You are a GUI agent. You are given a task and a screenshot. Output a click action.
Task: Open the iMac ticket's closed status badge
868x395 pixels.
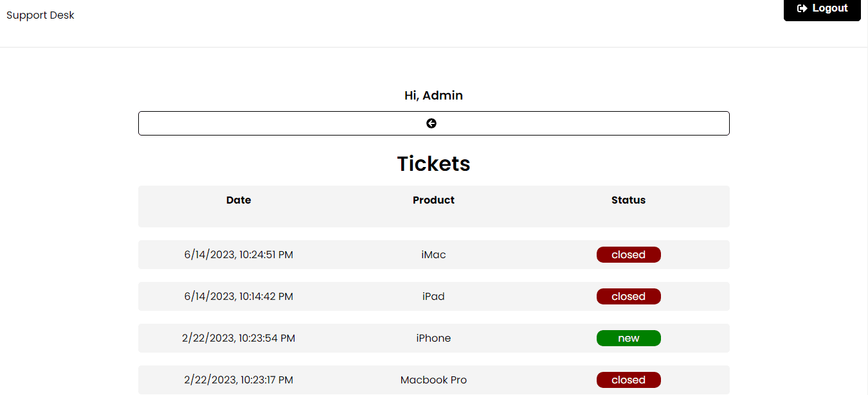628,255
